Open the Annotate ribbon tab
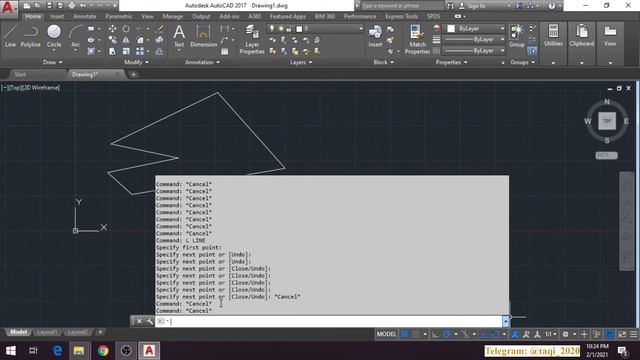Image resolution: width=640 pixels, height=360 pixels. (x=84, y=16)
